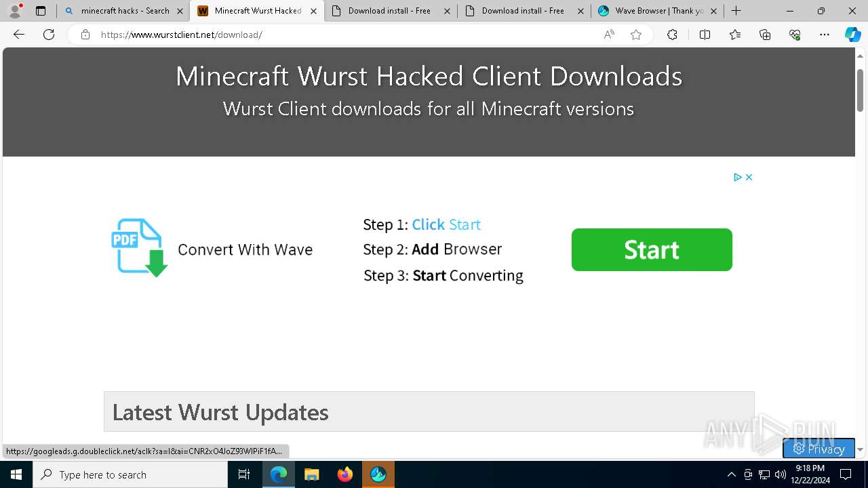Open Task View from the taskbar
The image size is (868, 488).
(x=244, y=474)
